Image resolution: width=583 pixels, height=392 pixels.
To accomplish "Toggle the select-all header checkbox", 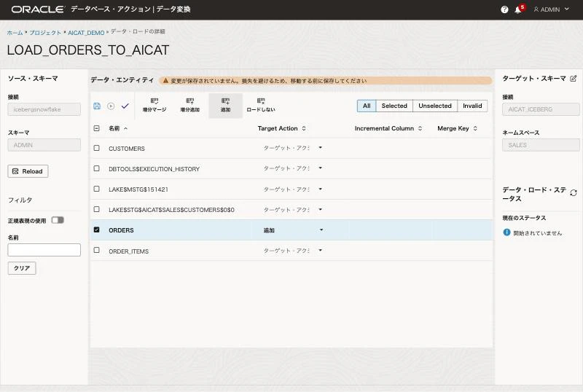I will point(97,128).
